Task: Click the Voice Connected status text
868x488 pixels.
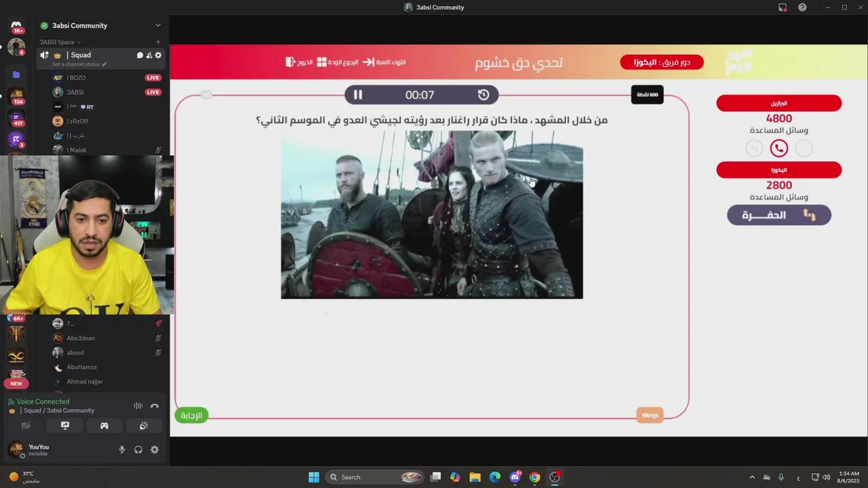Action: 43,401
